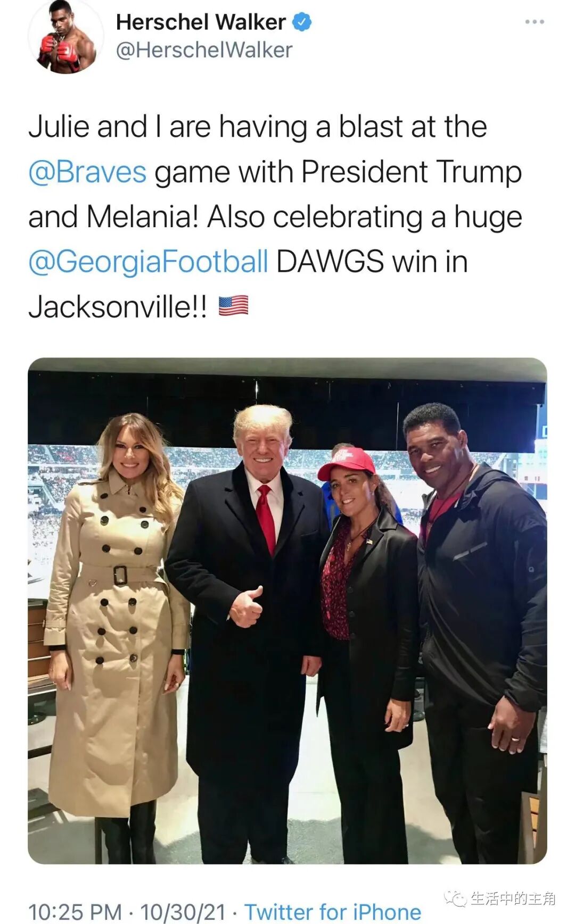The image size is (575, 924).
Task: Tap the thumbs-up hand in the photo
Action: pyautogui.click(x=246, y=607)
